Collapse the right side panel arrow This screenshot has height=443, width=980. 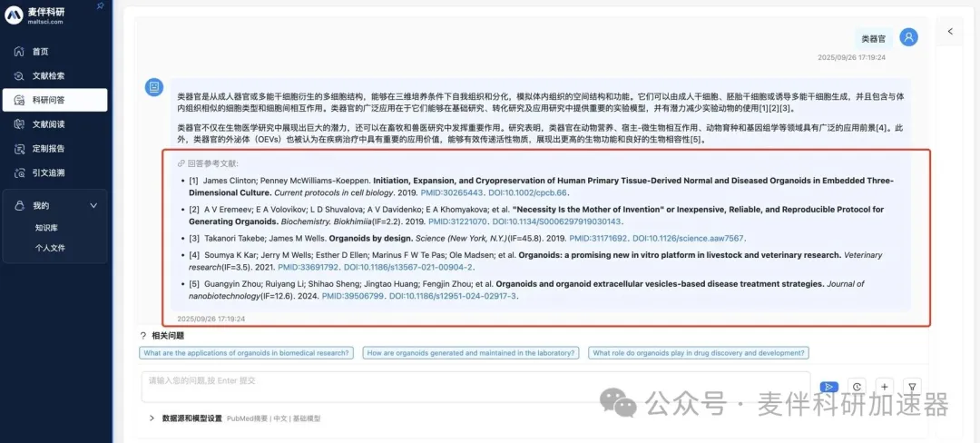[950, 32]
